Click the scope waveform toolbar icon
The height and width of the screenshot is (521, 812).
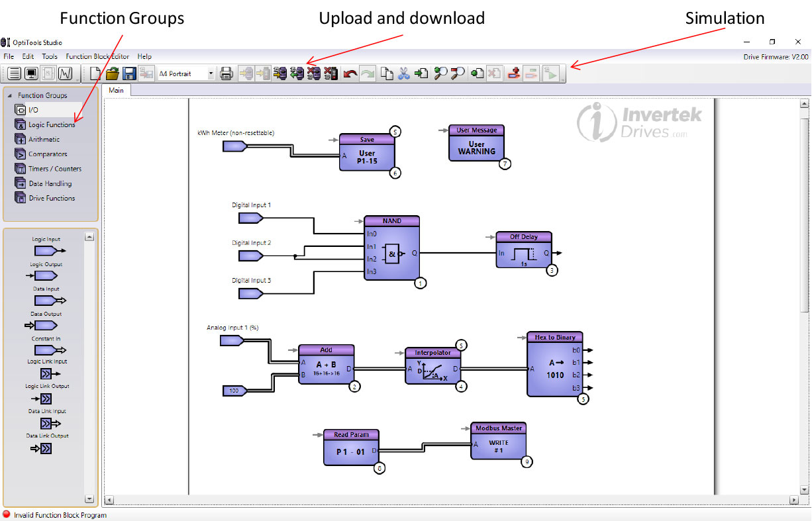click(x=65, y=73)
